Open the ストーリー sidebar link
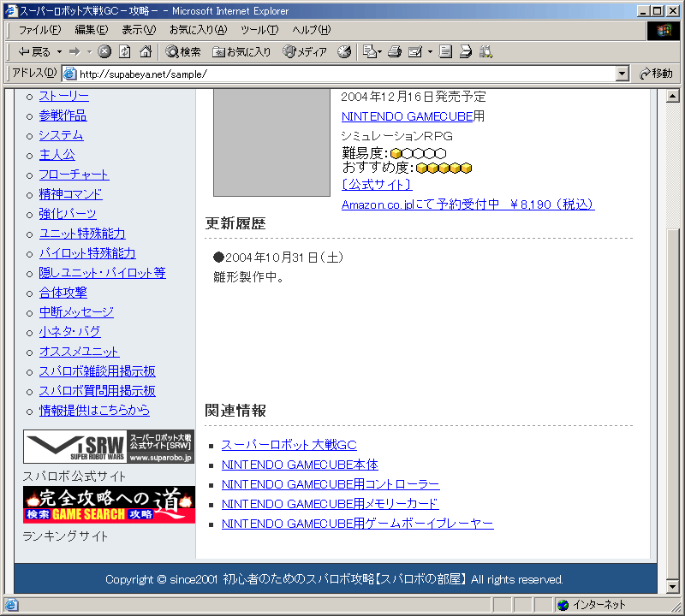 point(63,96)
